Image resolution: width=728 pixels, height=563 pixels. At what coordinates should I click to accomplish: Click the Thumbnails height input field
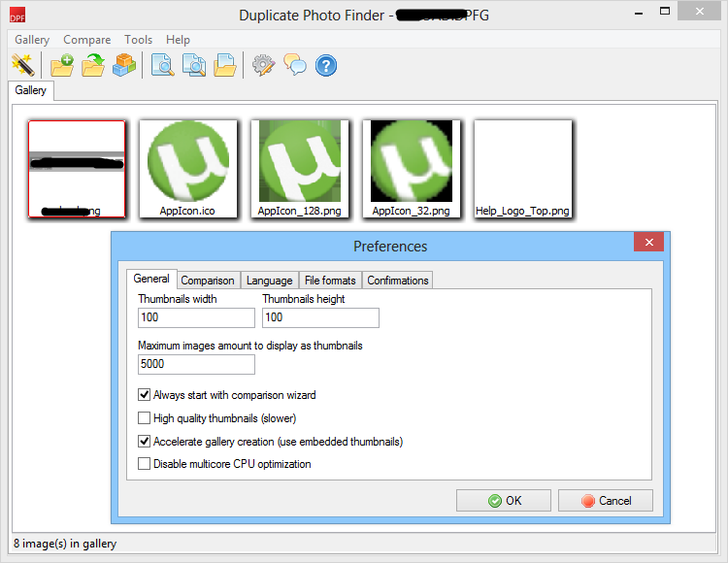point(321,318)
